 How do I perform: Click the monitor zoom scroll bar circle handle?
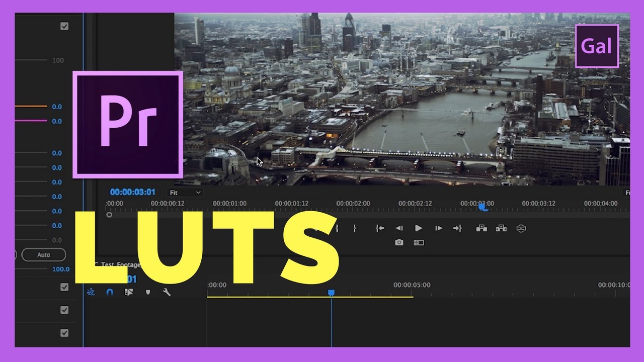click(109, 215)
